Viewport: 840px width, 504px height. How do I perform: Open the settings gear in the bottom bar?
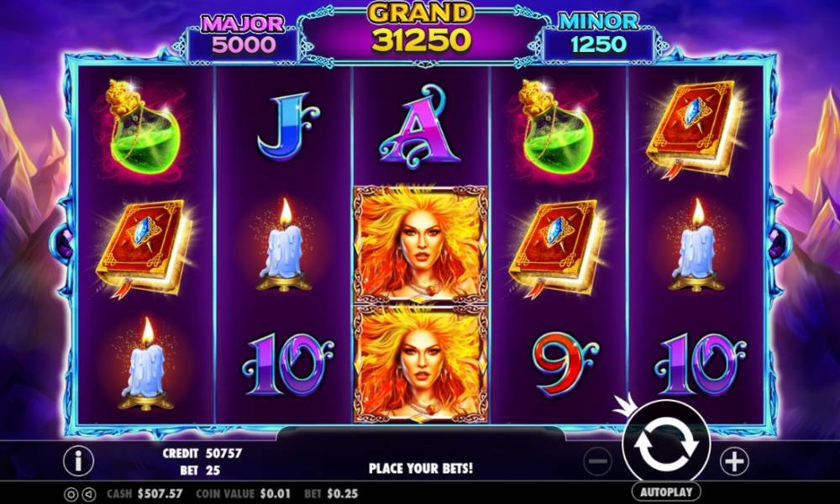71,494
